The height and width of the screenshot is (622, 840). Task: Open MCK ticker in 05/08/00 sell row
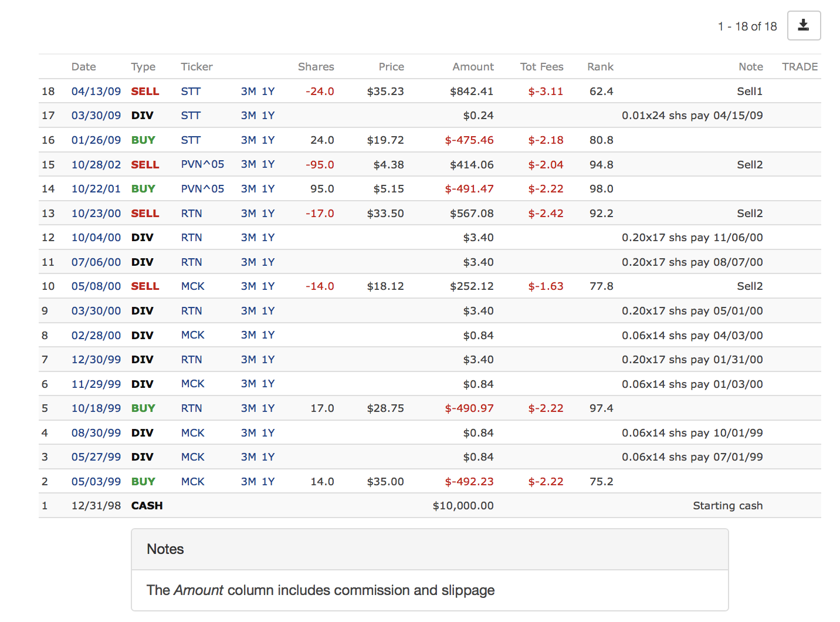[x=192, y=286]
